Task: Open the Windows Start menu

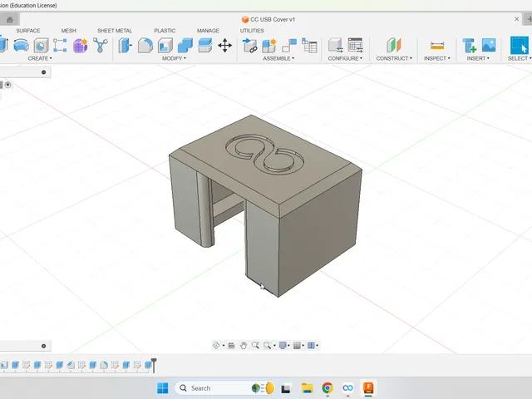Action: 163,388
